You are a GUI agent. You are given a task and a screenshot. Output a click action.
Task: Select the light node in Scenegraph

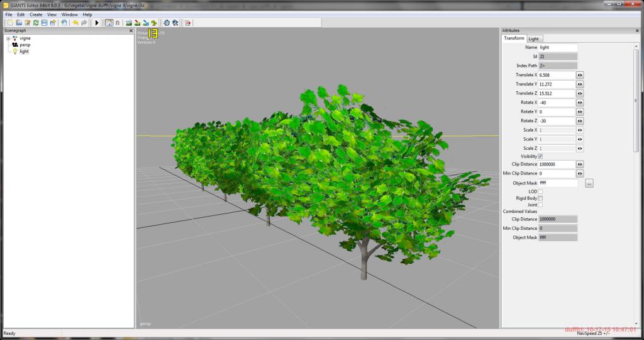click(x=25, y=52)
